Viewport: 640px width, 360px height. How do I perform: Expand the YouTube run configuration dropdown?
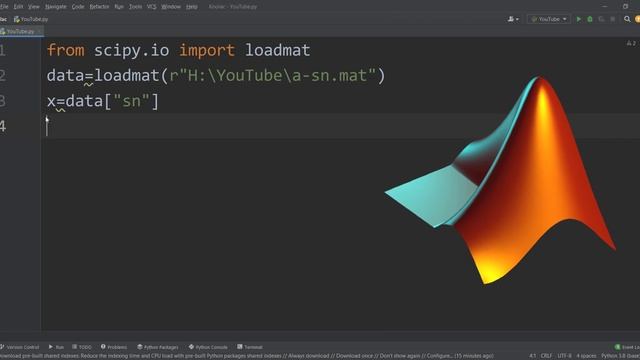(549, 19)
